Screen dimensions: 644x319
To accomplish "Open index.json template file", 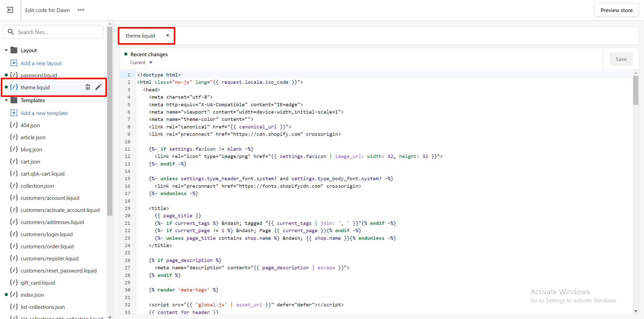I will pos(32,295).
